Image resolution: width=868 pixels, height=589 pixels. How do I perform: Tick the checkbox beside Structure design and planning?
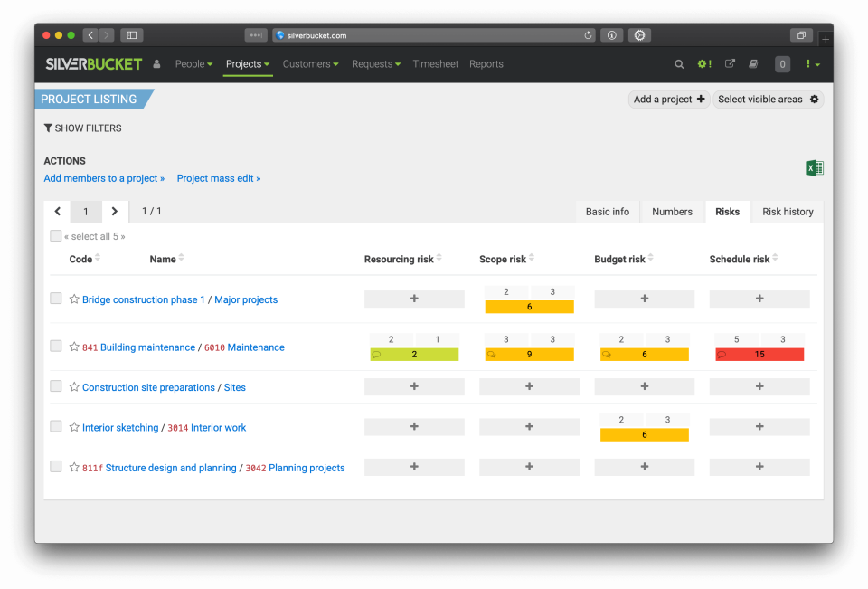55,467
